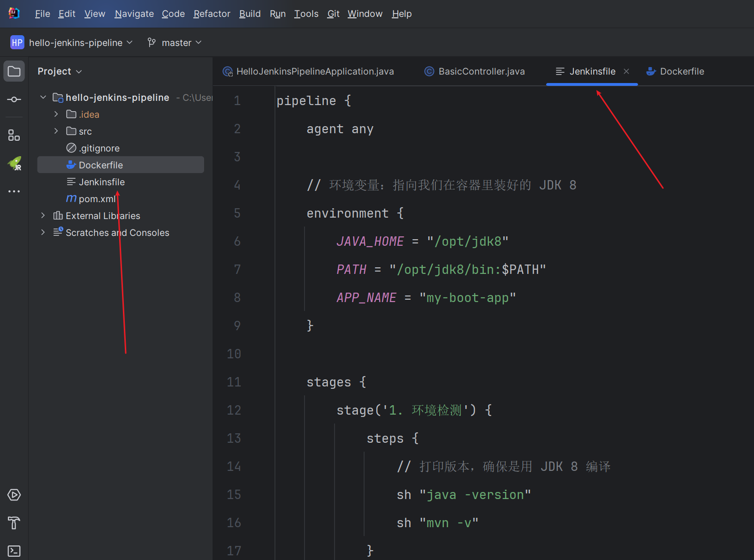Select .gitignore in the project tree
The height and width of the screenshot is (560, 754).
coord(121,148)
